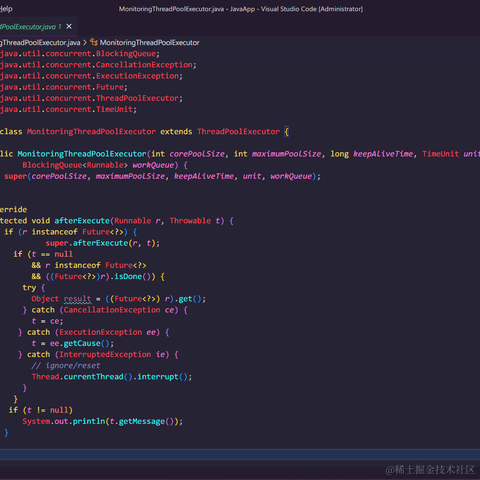This screenshot has height=480, width=480.
Task: Click the Throwable parameter type
Action: 190,221
